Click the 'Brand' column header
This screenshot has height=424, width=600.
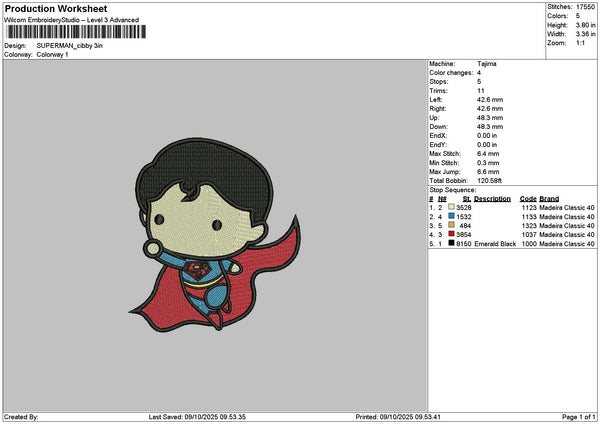[549, 199]
